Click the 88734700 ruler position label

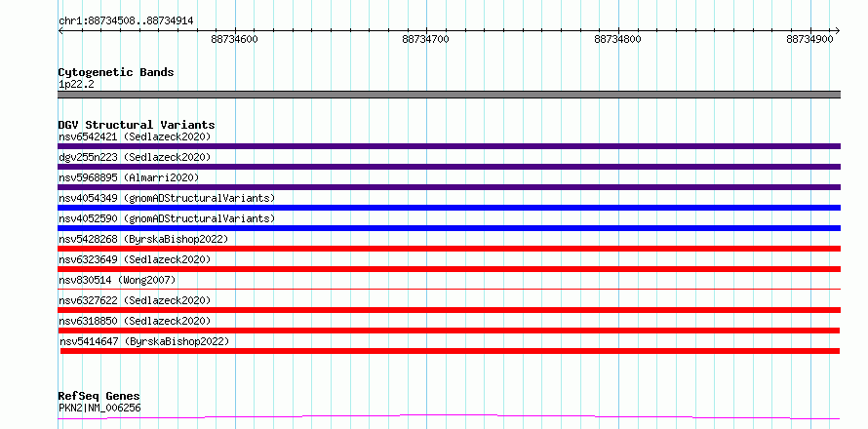tap(425, 40)
